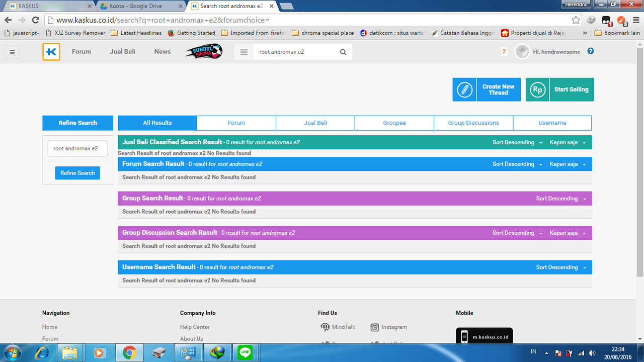Expand Sort Descending in Jual Beli results
This screenshot has height=362, width=644.
tap(517, 143)
